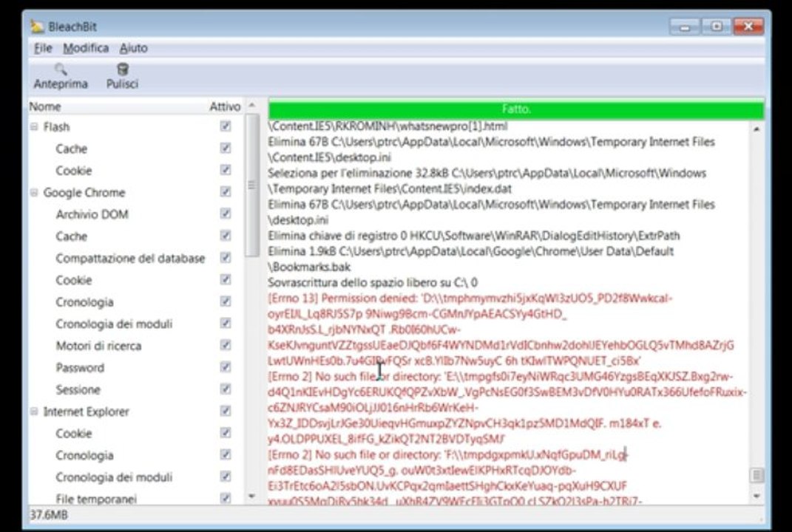Collapse the Google Chrome tree group
Viewport: 792px width, 532px height.
pyautogui.click(x=34, y=192)
